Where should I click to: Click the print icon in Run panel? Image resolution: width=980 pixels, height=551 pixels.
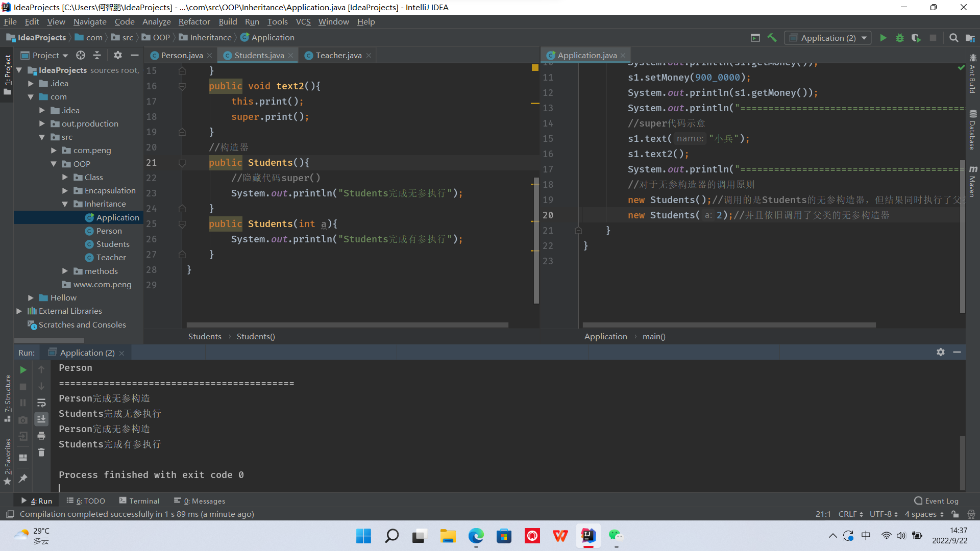tap(41, 436)
